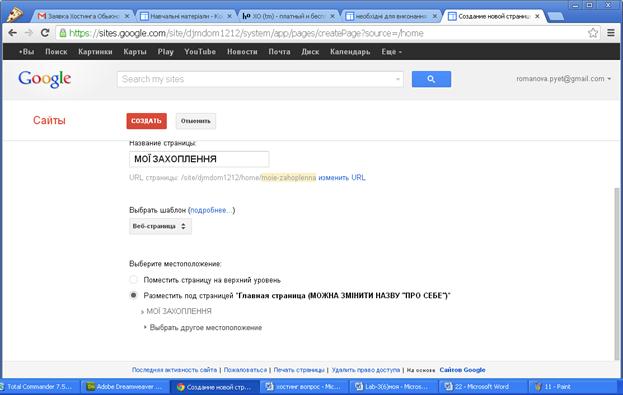Open the search options dropdown arrow

tap(398, 79)
